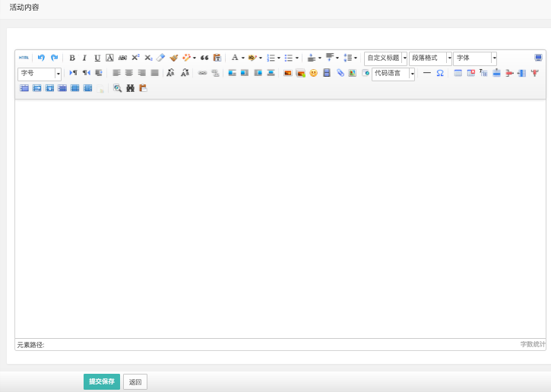Screen dimensions: 551x392
Task: Click spacing before paragraph icon
Action: pyautogui.click(x=312, y=58)
